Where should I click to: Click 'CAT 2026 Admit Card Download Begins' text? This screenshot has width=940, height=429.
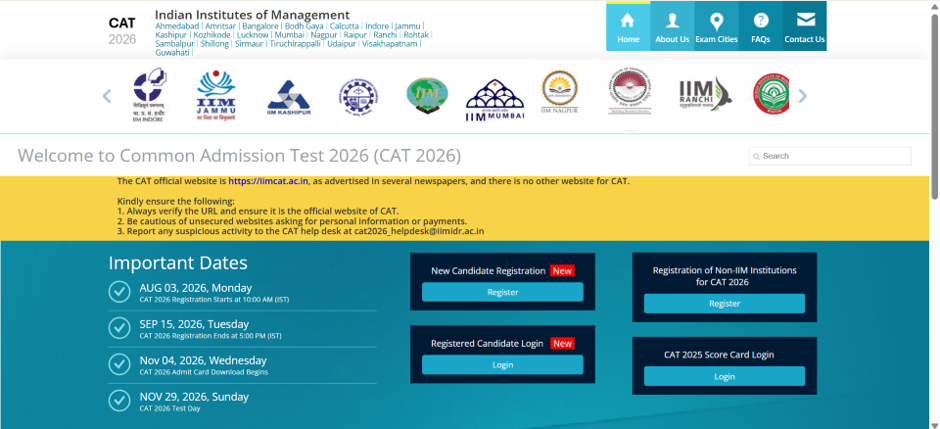coord(203,372)
